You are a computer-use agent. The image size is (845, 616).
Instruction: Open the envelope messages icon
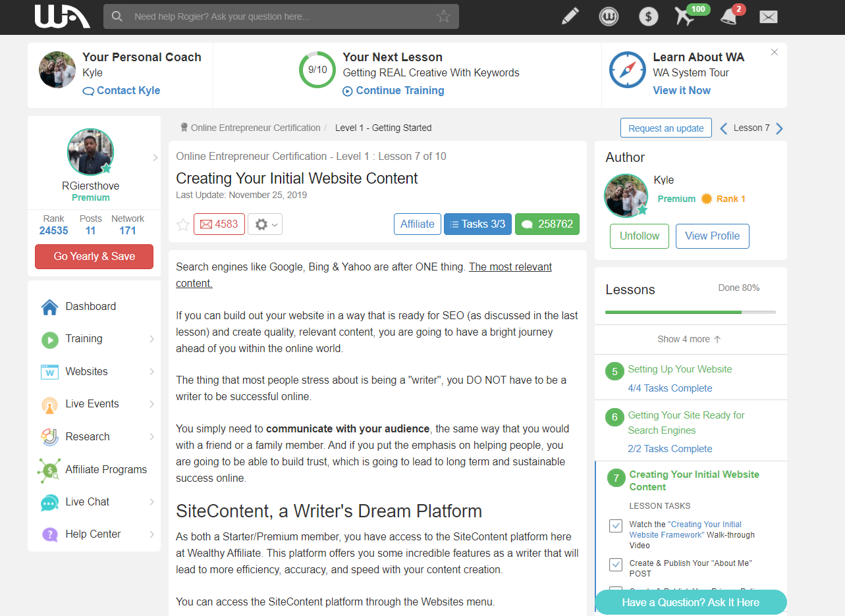769,17
